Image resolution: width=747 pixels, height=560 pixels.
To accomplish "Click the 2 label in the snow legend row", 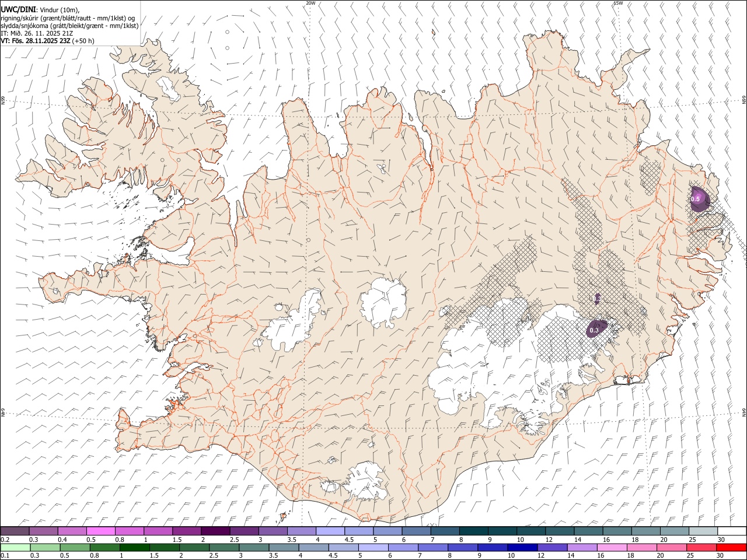I will [x=203, y=540].
